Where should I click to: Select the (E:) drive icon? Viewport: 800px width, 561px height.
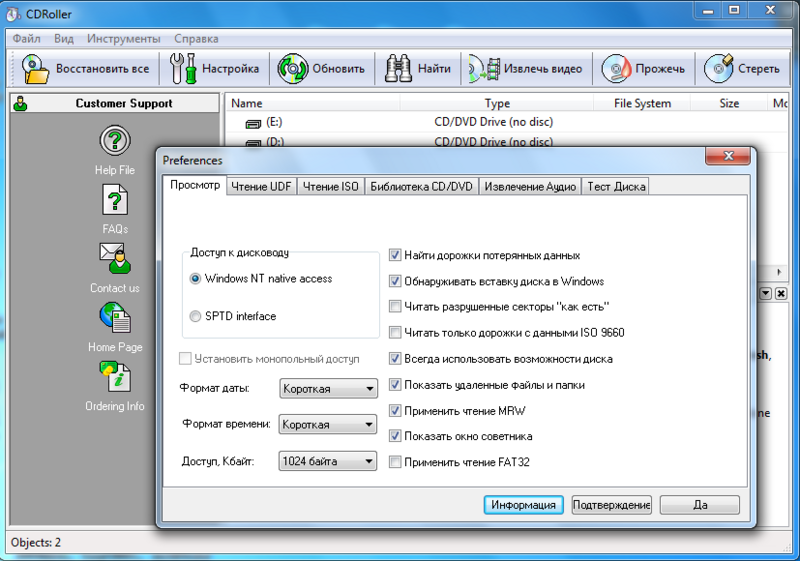[254, 123]
